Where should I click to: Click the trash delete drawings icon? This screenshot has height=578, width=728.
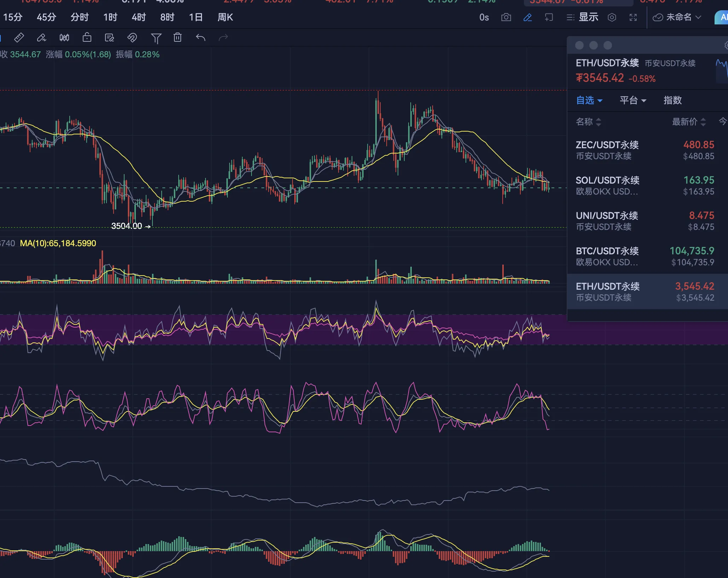178,37
